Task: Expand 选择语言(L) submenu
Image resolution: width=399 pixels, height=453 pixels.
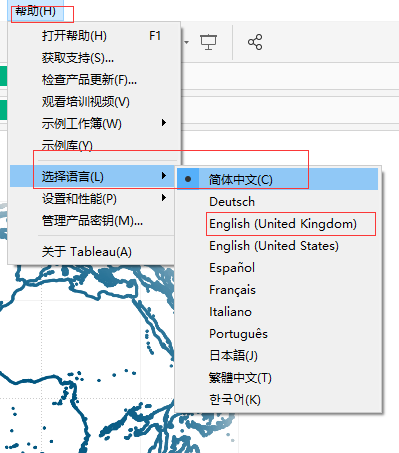Action: (93, 176)
